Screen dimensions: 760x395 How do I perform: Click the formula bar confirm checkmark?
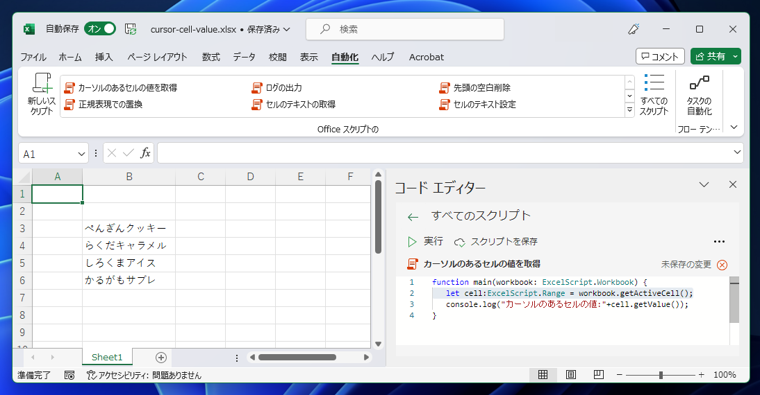coord(128,154)
